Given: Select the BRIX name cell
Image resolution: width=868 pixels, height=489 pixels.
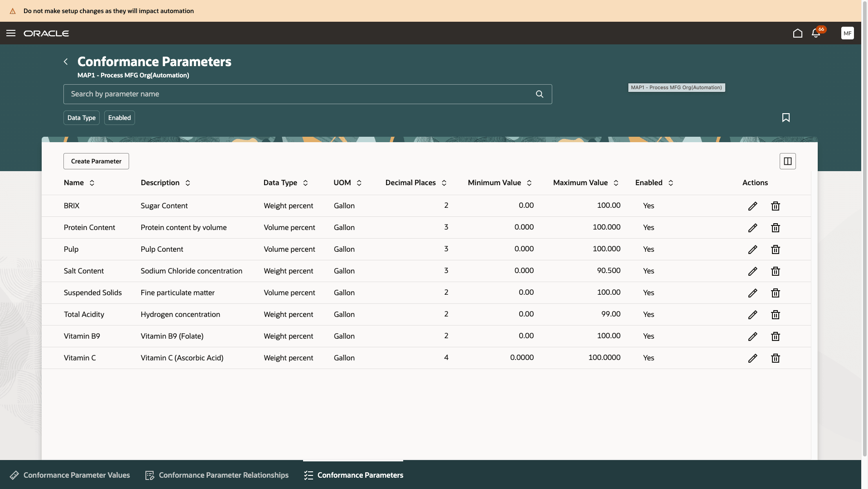Looking at the screenshot, I should click(72, 206).
